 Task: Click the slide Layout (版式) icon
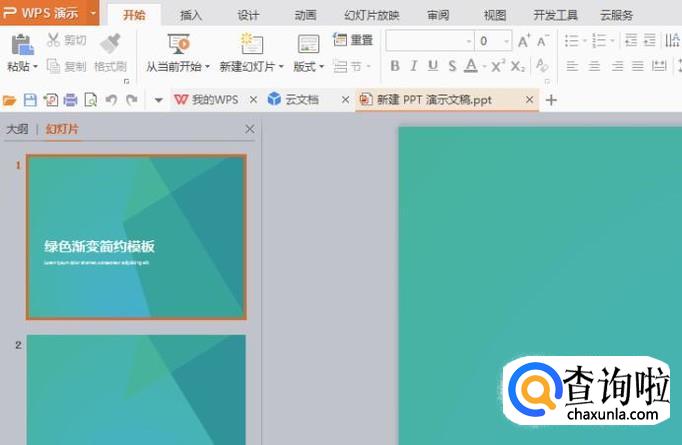coord(308,44)
